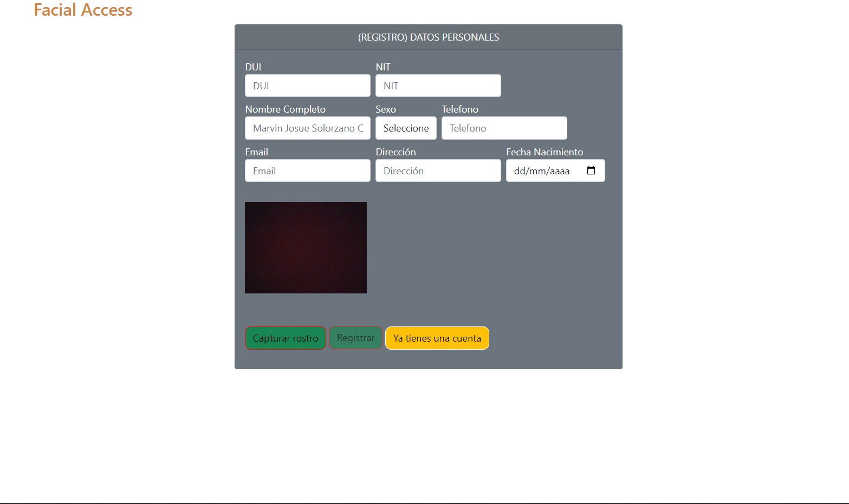
Task: Focus the Email text field
Action: (307, 171)
